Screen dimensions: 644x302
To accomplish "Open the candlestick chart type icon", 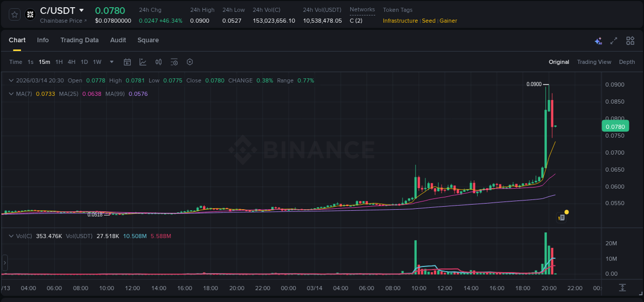I will tap(159, 62).
